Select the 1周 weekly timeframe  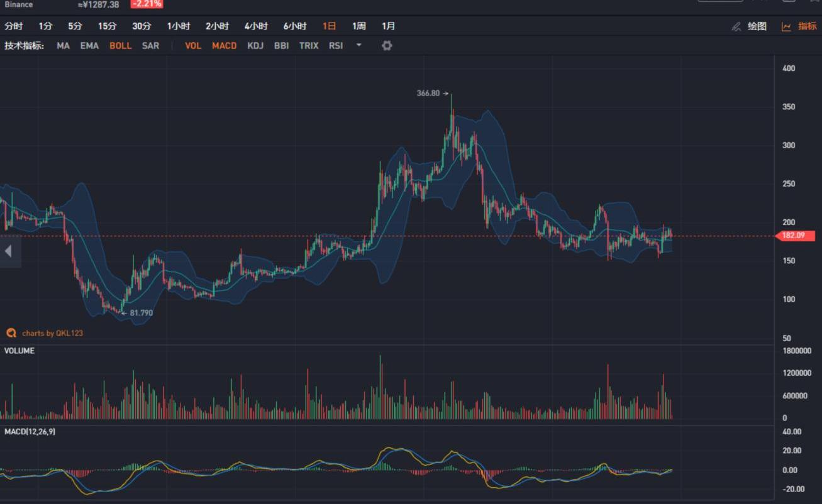click(x=358, y=26)
